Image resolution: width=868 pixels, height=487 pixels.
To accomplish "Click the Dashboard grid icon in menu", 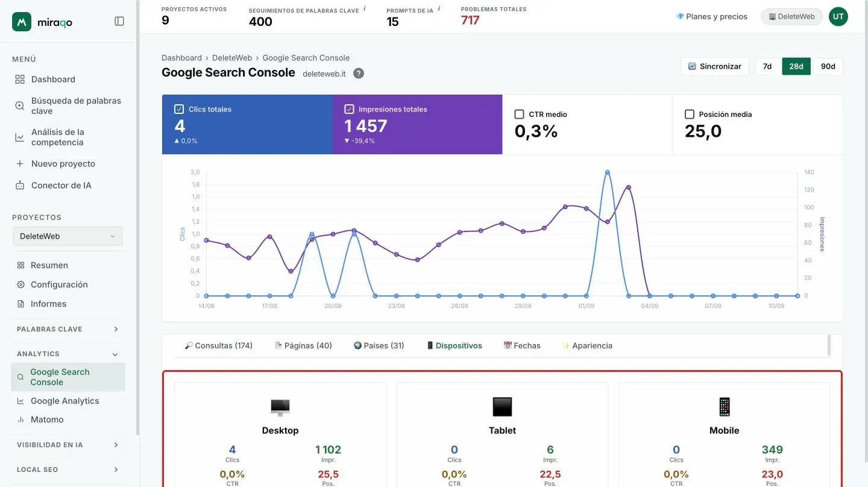I will (x=20, y=79).
